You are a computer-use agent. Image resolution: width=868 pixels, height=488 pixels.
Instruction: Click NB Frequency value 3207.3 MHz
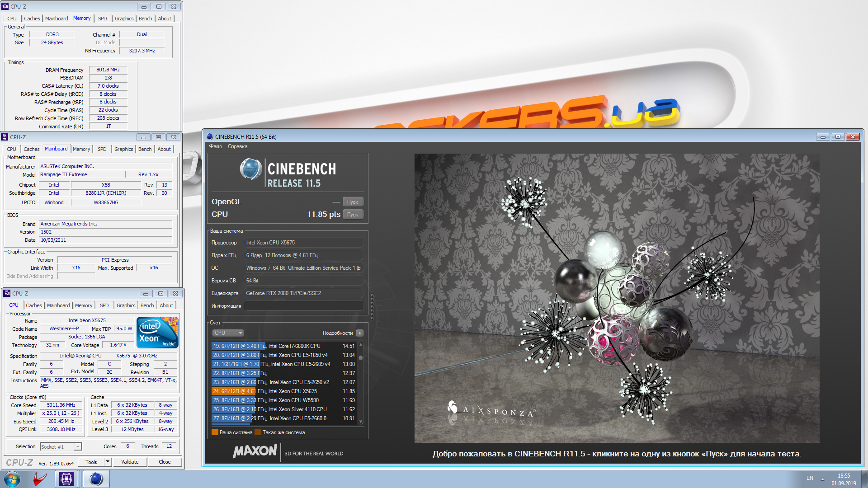tap(142, 51)
